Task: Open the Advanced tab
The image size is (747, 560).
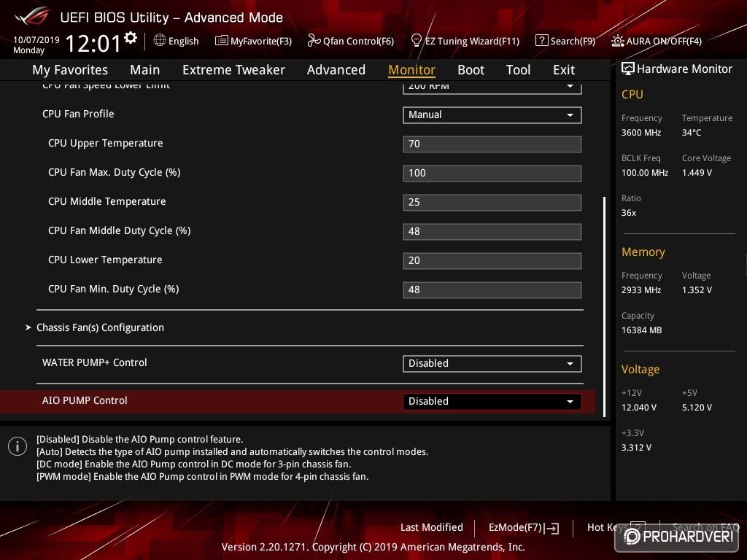Action: point(336,70)
